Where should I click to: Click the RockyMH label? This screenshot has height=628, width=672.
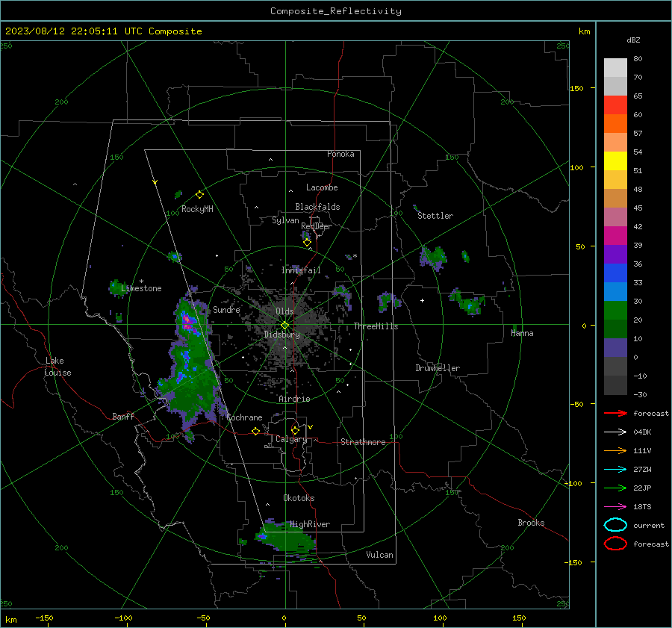197,209
